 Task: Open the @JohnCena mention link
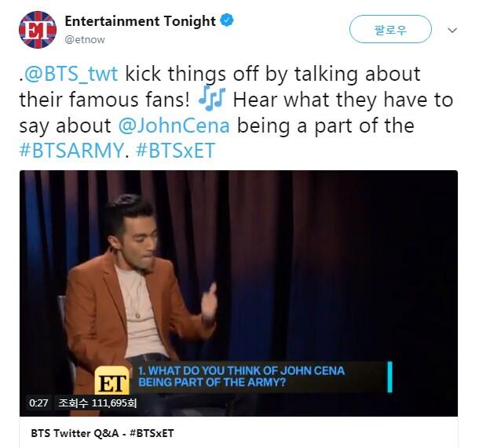(174, 126)
